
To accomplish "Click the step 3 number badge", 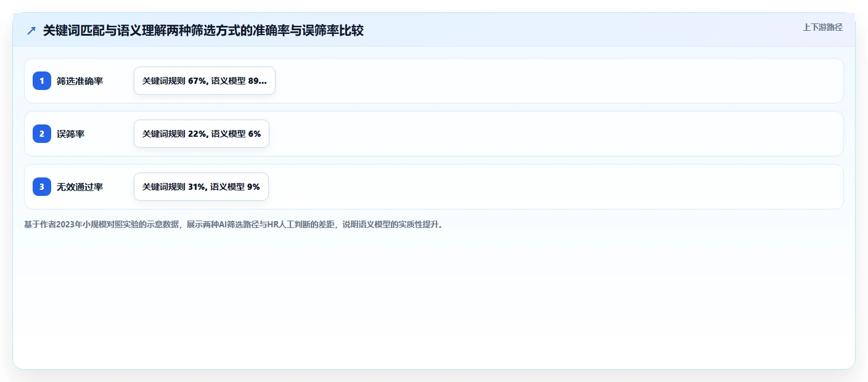I will pos(42,187).
